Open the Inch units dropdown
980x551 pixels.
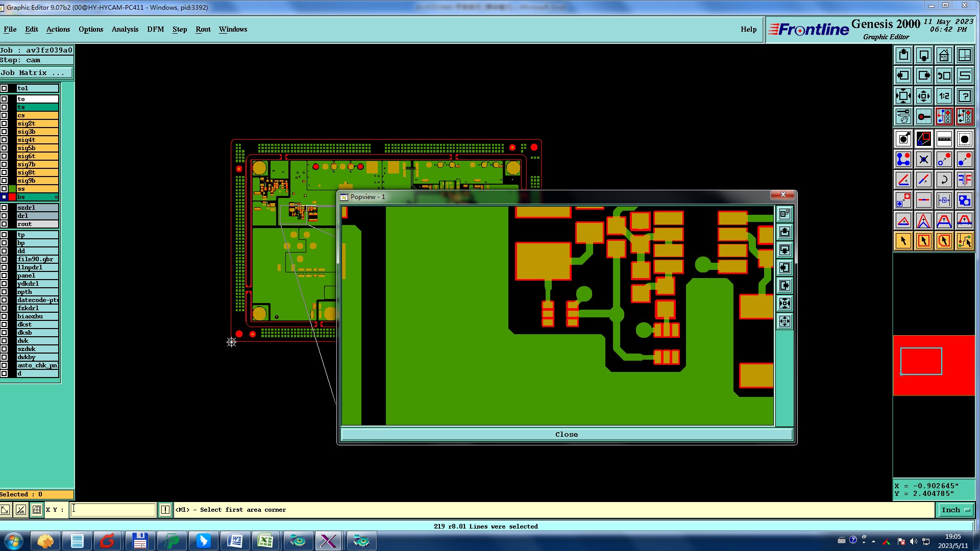coord(955,510)
